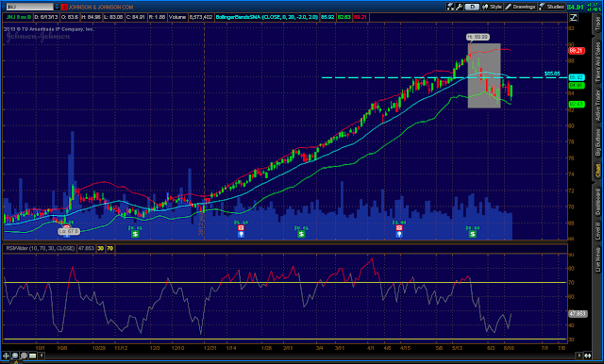
Task: Click the rectangle drawing icon at bottom
Action: point(33,356)
